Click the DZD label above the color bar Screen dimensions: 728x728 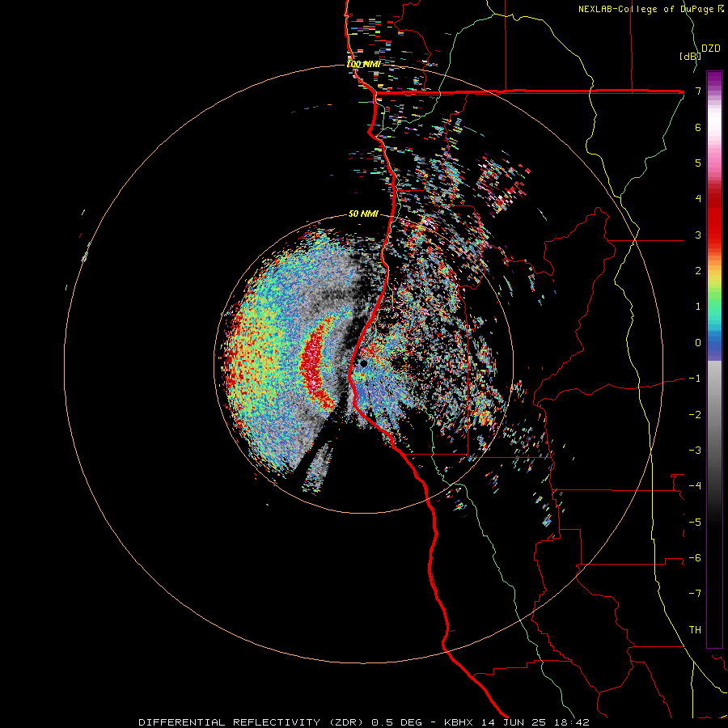711,49
